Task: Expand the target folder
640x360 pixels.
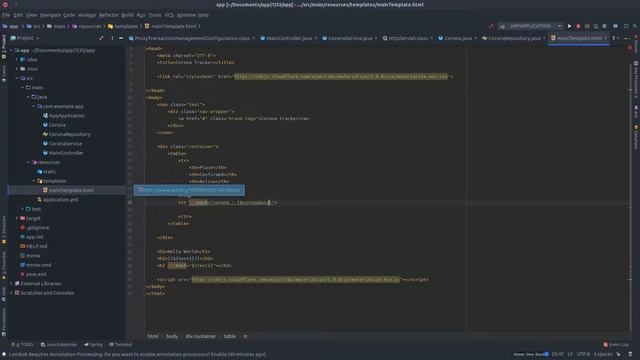Action: coord(17,218)
